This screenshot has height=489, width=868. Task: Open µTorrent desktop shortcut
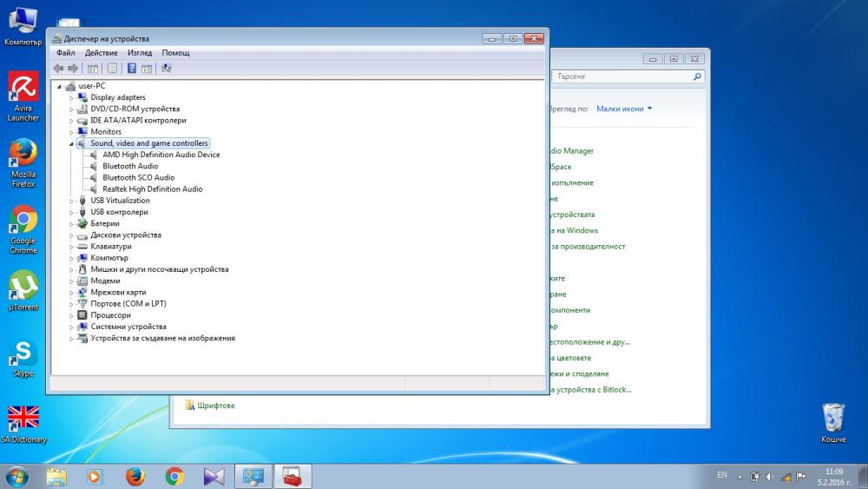[x=23, y=290]
